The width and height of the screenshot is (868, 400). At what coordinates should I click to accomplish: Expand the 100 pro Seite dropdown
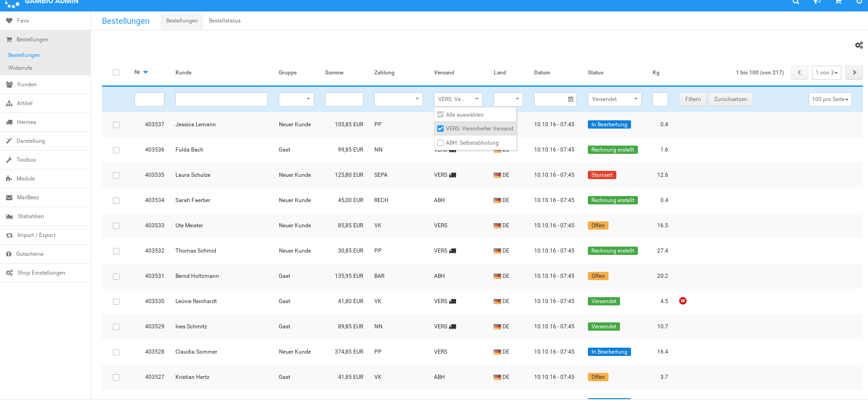click(830, 99)
